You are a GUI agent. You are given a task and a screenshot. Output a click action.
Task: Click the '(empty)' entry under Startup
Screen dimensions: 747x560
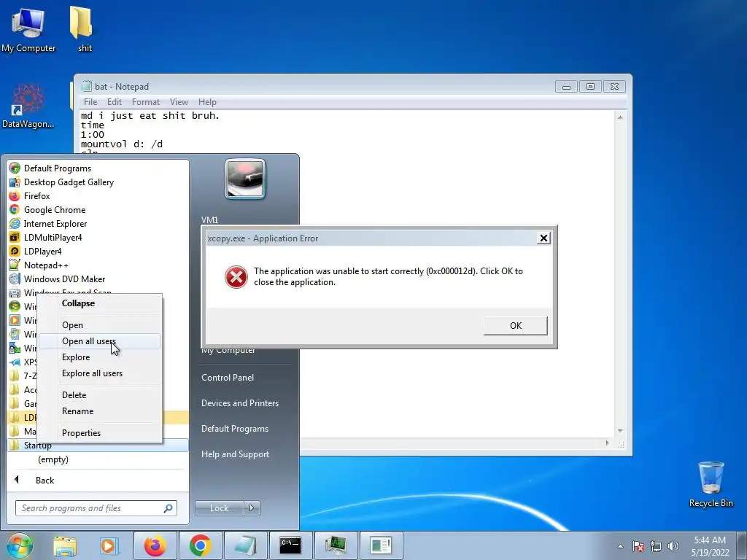click(x=53, y=459)
